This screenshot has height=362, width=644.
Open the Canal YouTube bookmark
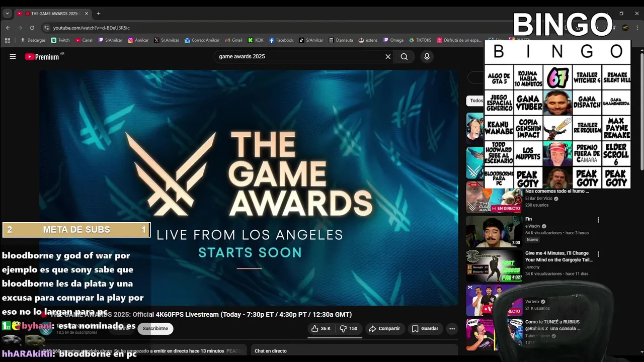click(x=84, y=40)
